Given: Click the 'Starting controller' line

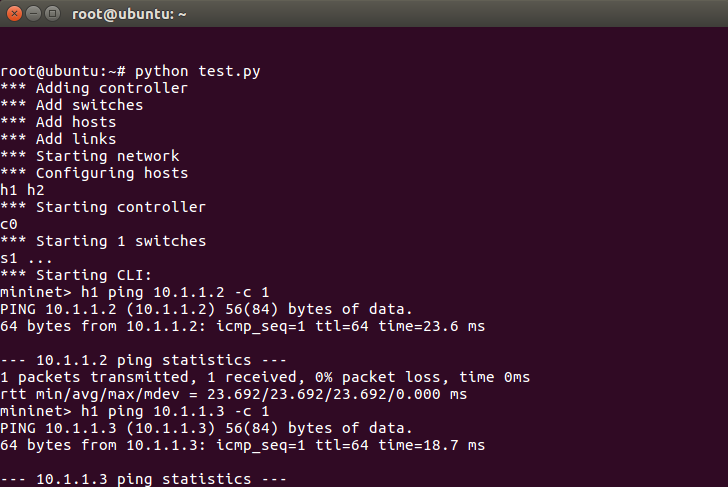Looking at the screenshot, I should (103, 207).
